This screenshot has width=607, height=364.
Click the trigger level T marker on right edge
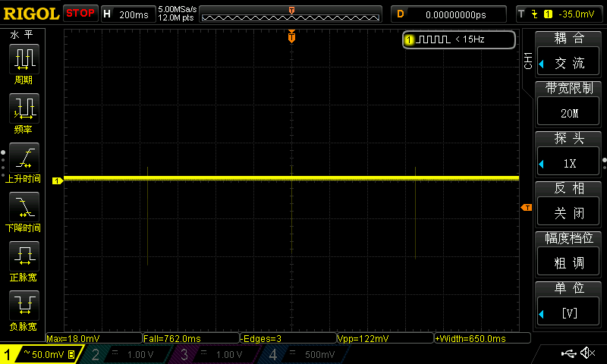click(527, 208)
